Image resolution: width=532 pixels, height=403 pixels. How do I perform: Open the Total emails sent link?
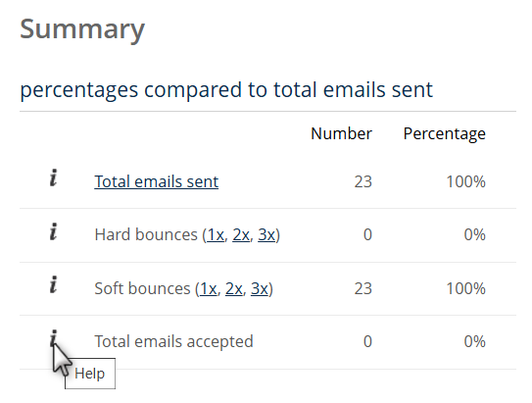coord(157,181)
